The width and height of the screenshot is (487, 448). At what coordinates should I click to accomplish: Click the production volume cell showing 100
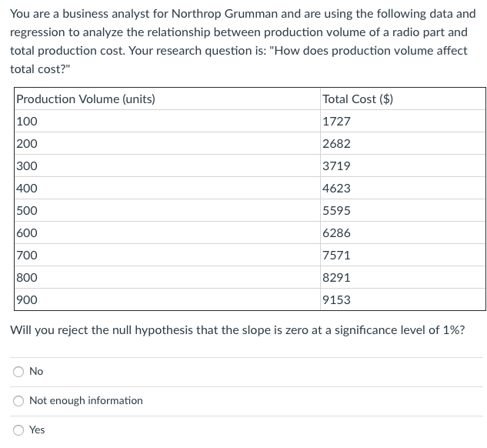(x=27, y=122)
